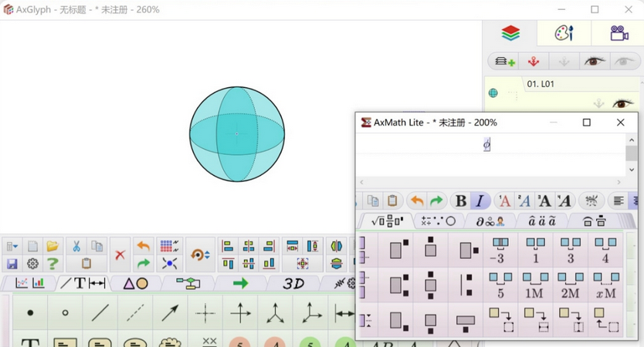Toggle Italic in AxMath toolbar
Screen dimensions: 644x347
pos(480,200)
